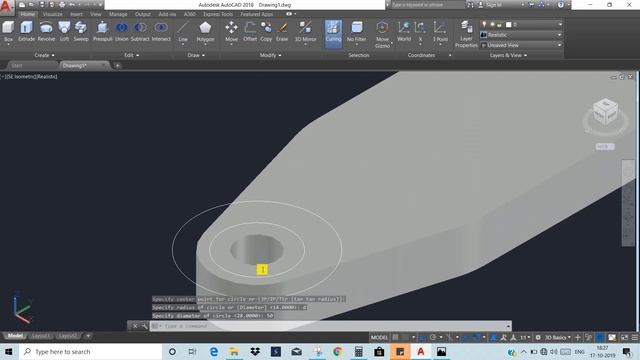This screenshot has height=360, width=640.
Task: Apply the Intersect boolean tool
Action: [x=161, y=31]
